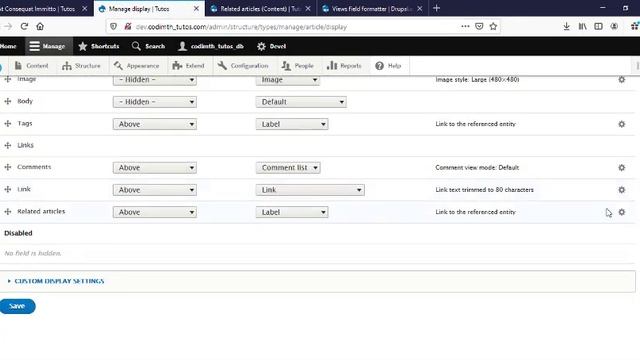
Task: Open Link label dropdown showing Above
Action: tap(155, 190)
